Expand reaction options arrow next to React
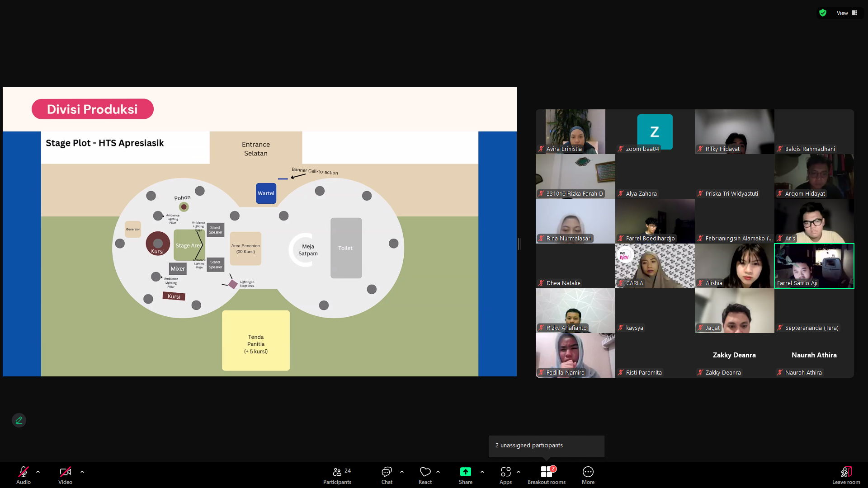This screenshot has width=868, height=488. coord(438,472)
